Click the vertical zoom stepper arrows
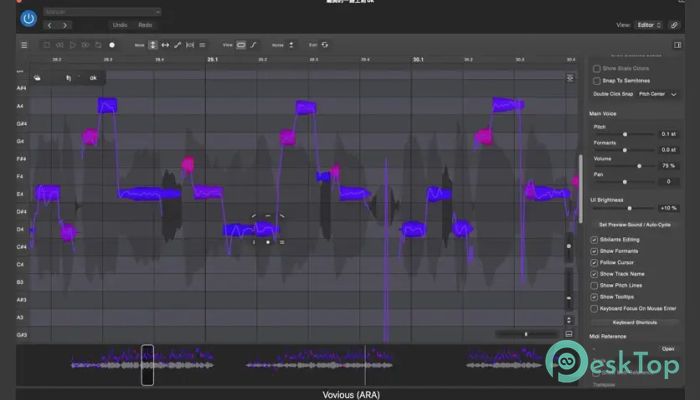700x400 pixels. click(x=569, y=320)
